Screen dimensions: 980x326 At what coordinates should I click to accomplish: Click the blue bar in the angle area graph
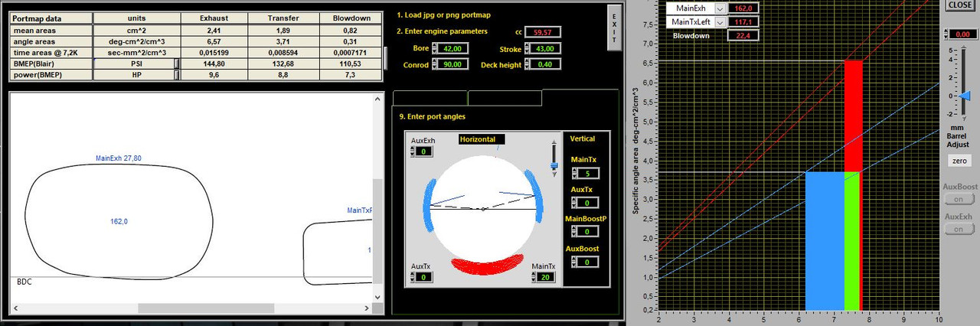click(x=825, y=241)
